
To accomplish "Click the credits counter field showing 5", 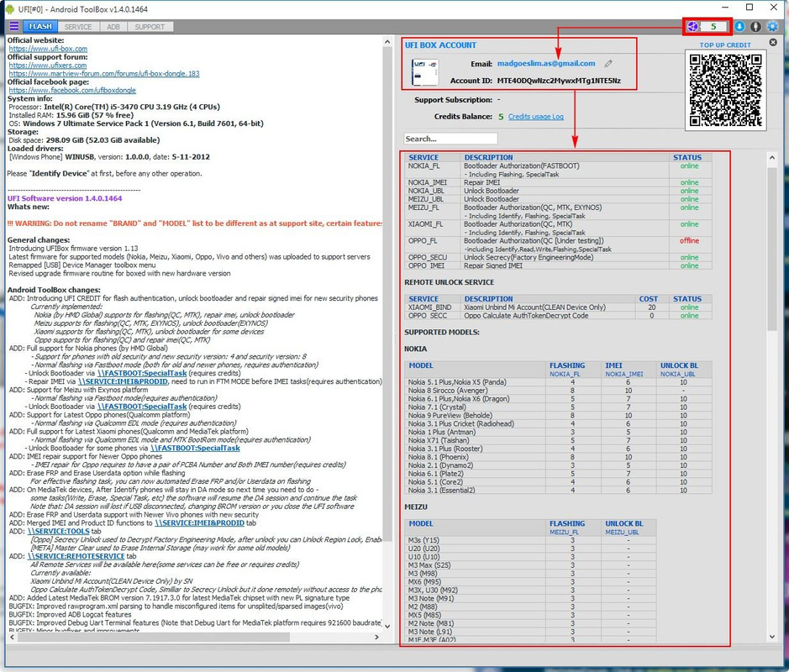I will pyautogui.click(x=713, y=26).
